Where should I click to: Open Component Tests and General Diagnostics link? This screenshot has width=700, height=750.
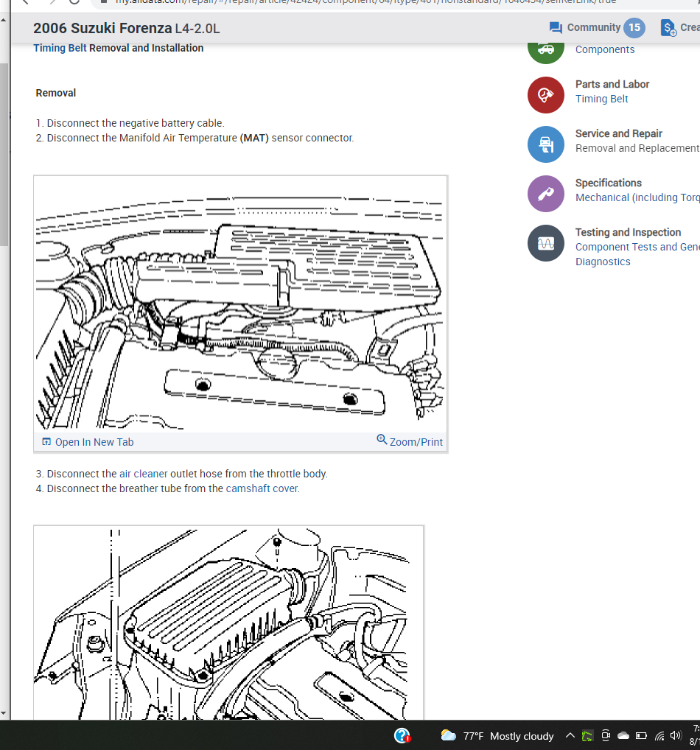coord(637,254)
